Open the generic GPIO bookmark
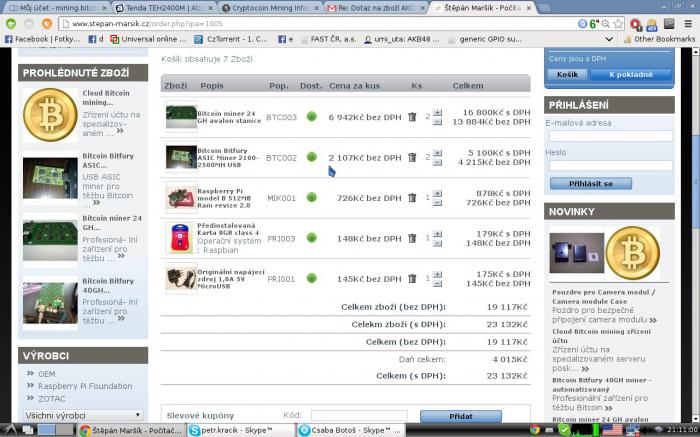700x437 pixels. [485, 39]
